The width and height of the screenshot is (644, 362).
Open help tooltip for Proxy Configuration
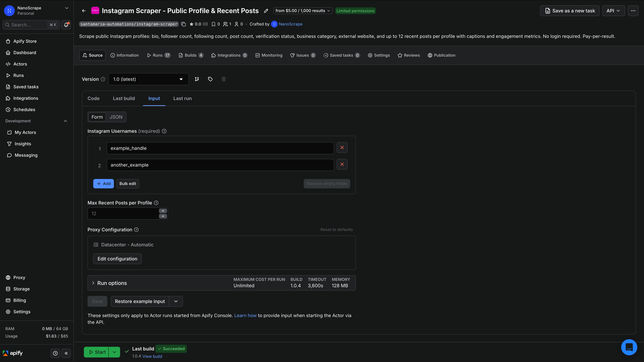[x=136, y=230]
